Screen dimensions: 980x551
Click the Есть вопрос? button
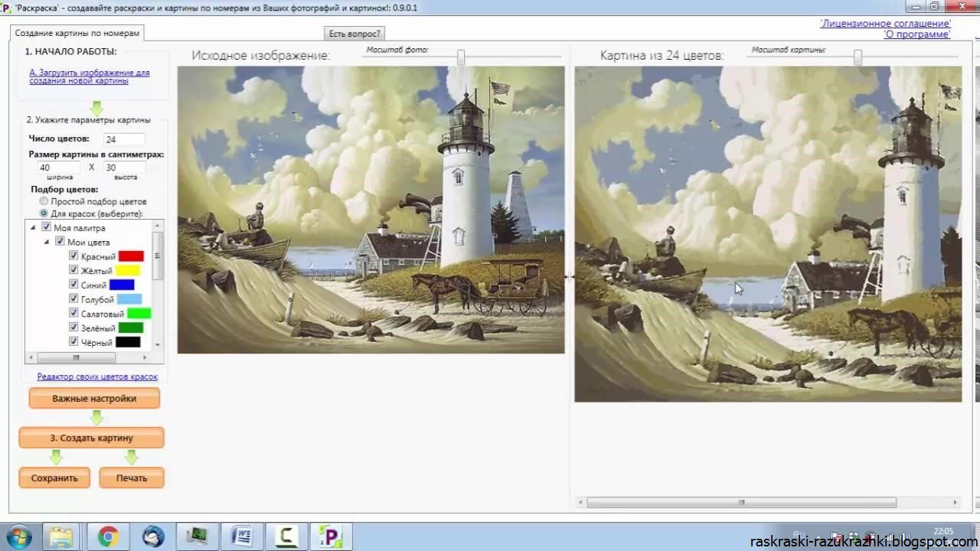(354, 34)
